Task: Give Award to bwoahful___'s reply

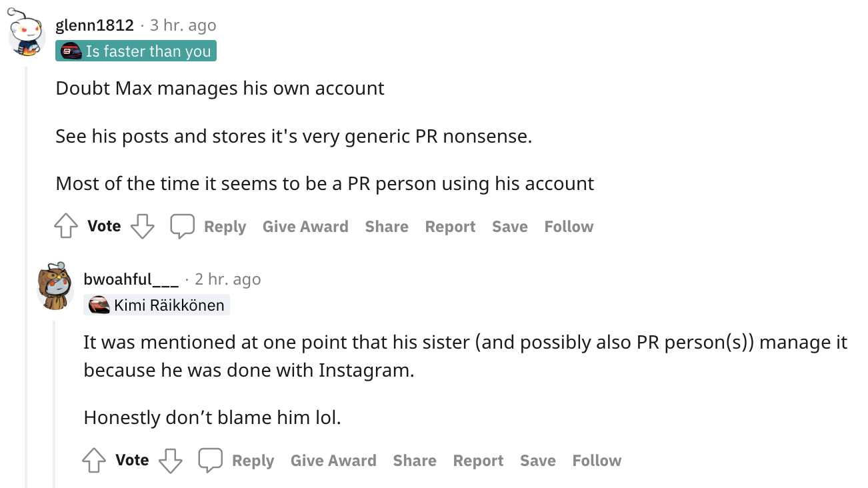Action: tap(333, 461)
